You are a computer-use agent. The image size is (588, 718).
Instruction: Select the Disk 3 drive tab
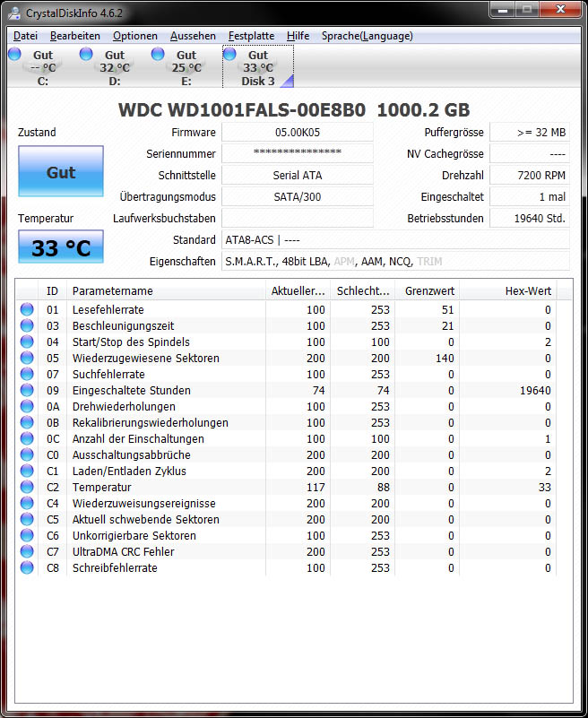[x=258, y=67]
